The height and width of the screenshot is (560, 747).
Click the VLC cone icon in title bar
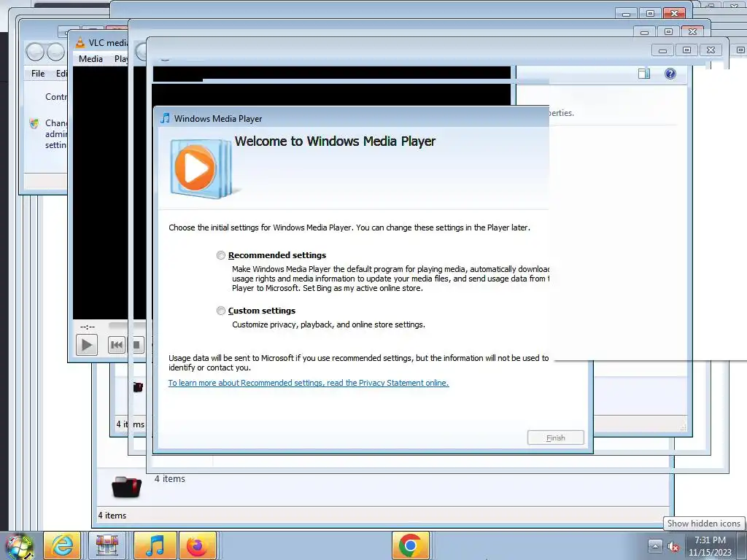pyautogui.click(x=80, y=42)
